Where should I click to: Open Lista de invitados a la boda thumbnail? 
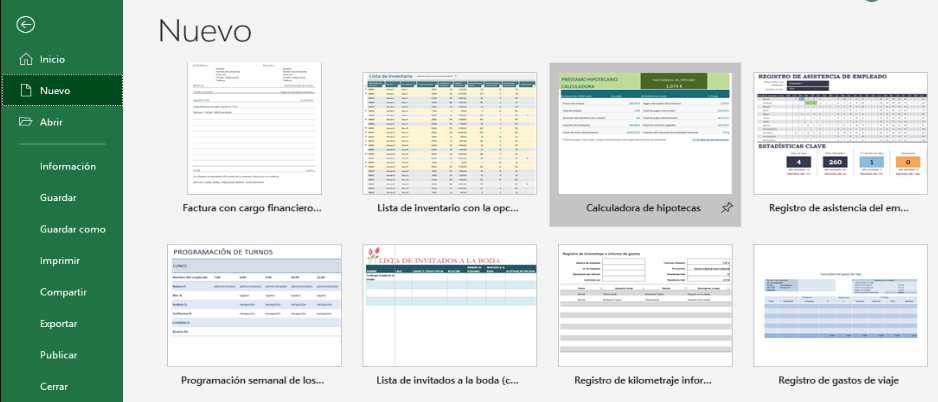450,305
